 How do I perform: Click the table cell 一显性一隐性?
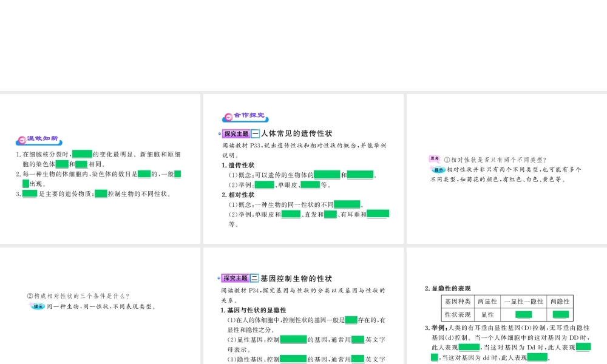pyautogui.click(x=523, y=302)
